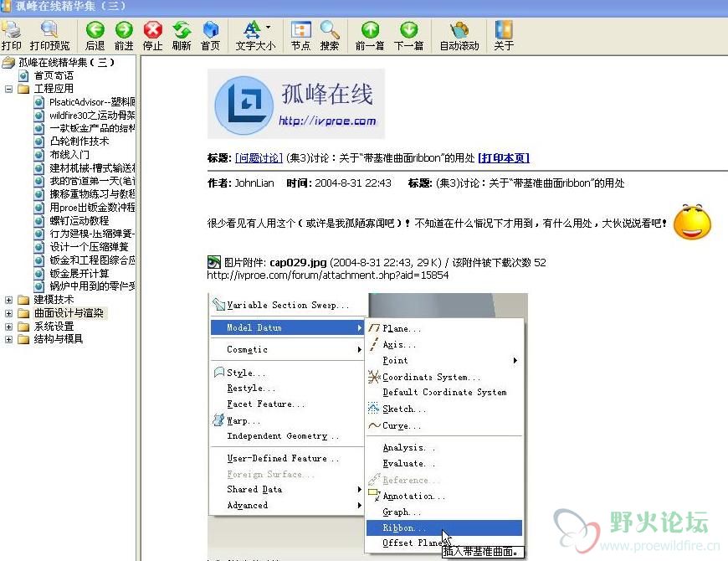The width and height of the screenshot is (728, 561).
Task: Select root node 孤峰在线精华集(三)
Action: pyautogui.click(x=66, y=62)
